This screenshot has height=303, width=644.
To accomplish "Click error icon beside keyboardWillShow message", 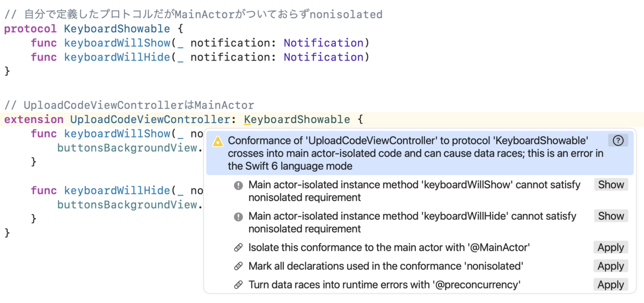I will (x=238, y=185).
